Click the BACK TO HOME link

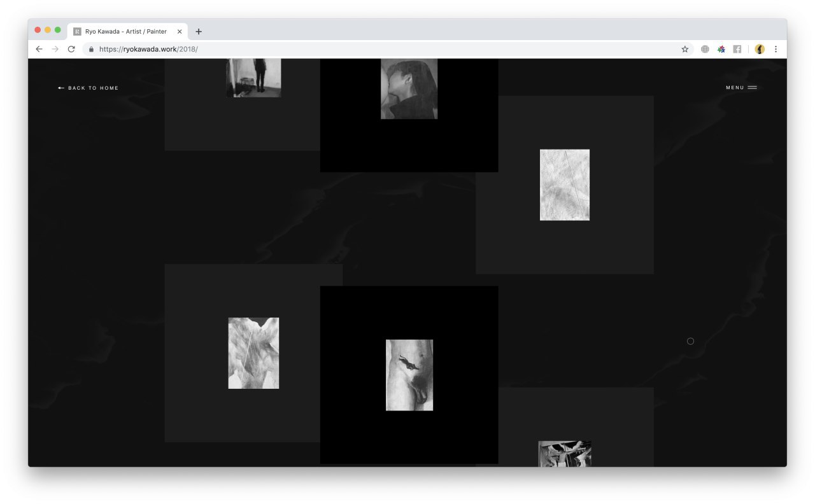coord(89,88)
